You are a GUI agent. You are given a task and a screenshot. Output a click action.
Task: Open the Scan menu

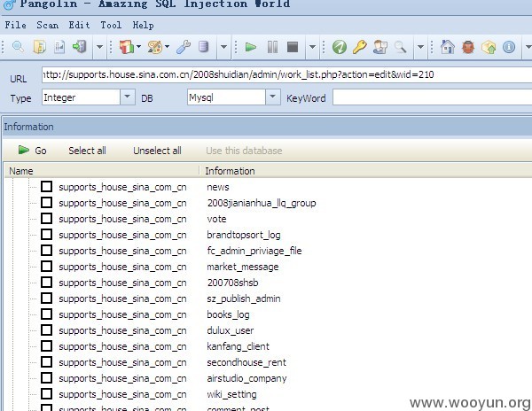click(48, 25)
